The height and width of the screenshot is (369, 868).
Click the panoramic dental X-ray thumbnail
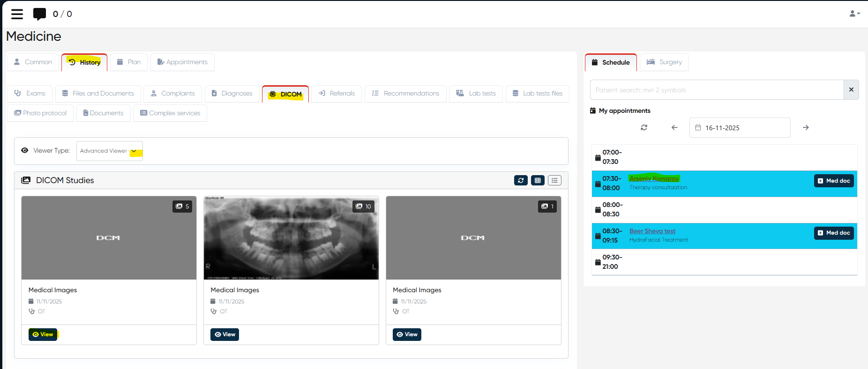pos(291,238)
